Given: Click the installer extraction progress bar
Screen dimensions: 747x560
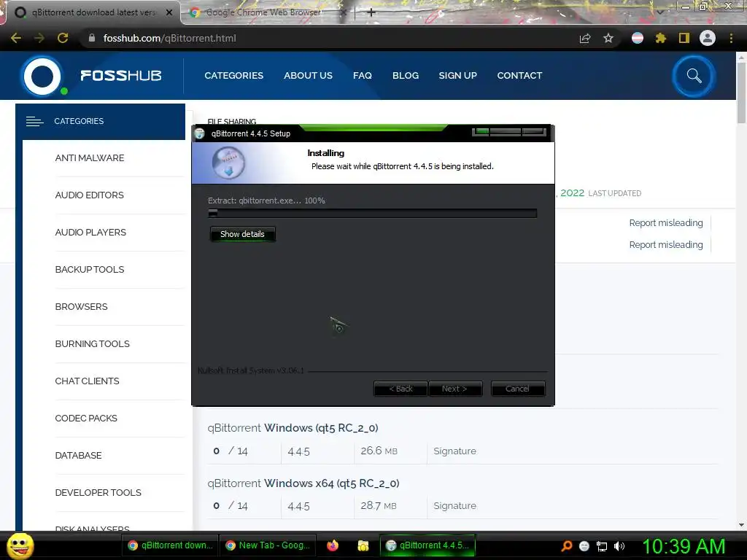Looking at the screenshot, I should tap(373, 214).
